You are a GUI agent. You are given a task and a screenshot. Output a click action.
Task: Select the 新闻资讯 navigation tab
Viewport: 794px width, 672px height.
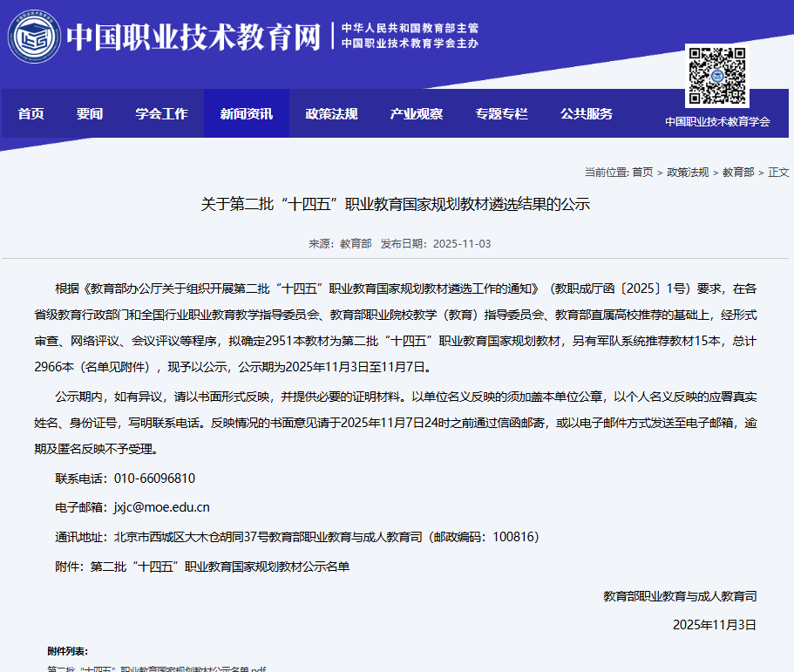pyautogui.click(x=246, y=113)
